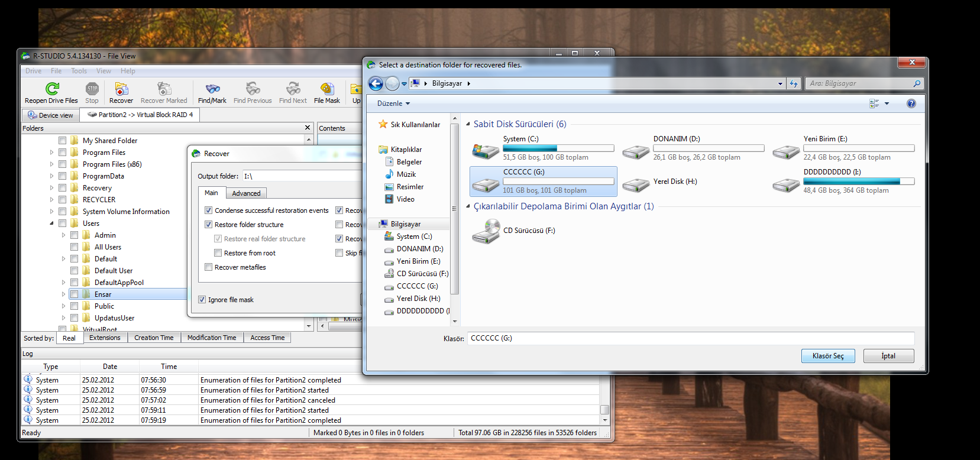The image size is (980, 460).
Task: Click the Klasör name input field
Action: point(691,338)
